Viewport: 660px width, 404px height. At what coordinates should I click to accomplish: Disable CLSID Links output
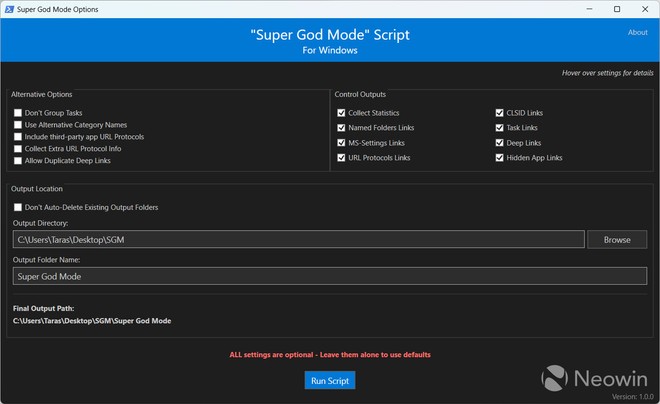click(x=500, y=113)
